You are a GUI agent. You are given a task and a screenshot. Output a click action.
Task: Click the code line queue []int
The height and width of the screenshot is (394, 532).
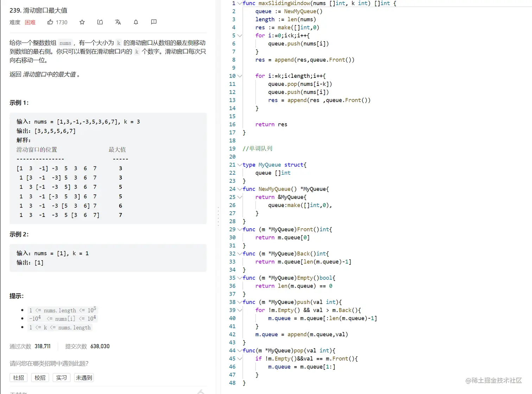pos(273,173)
